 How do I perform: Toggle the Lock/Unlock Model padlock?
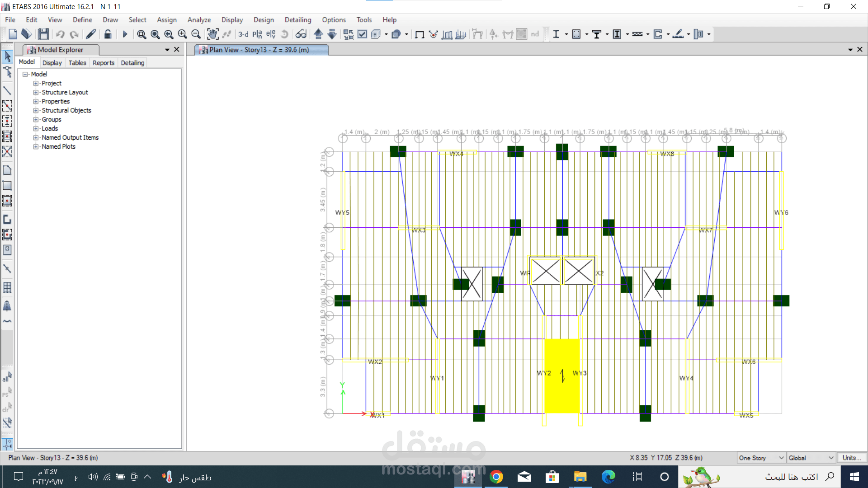pyautogui.click(x=108, y=34)
